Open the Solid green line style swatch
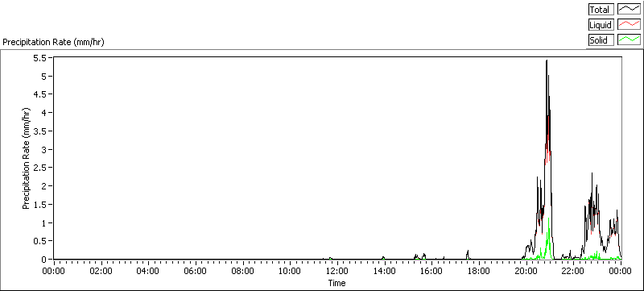This screenshot has width=644, height=291. click(630, 39)
